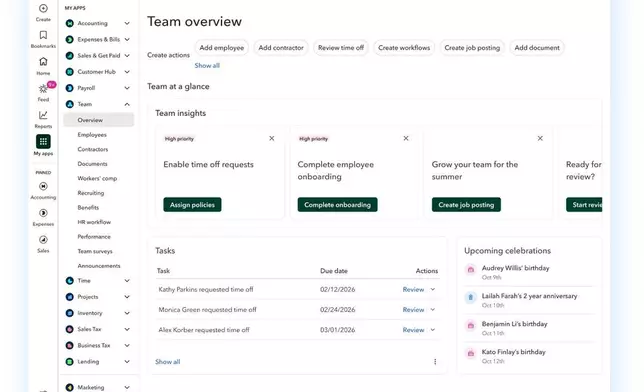Select the My apps grid icon
This screenshot has width=644, height=392.
click(43, 141)
